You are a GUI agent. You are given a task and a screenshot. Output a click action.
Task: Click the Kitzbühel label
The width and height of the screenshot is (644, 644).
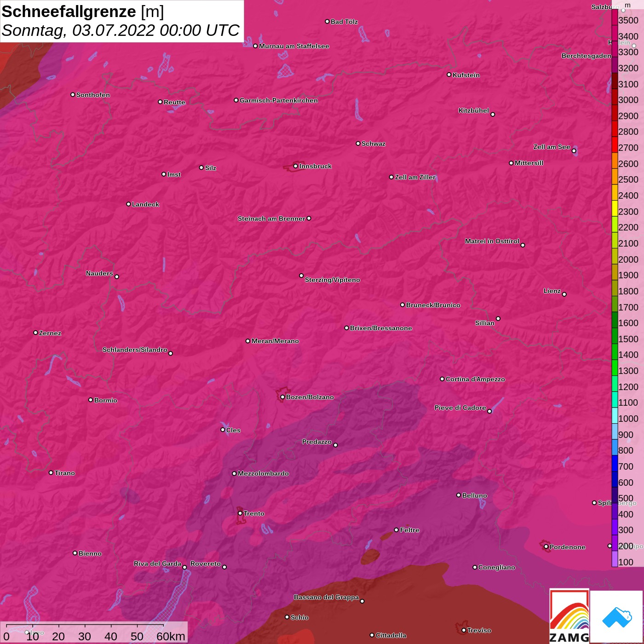[x=474, y=110]
